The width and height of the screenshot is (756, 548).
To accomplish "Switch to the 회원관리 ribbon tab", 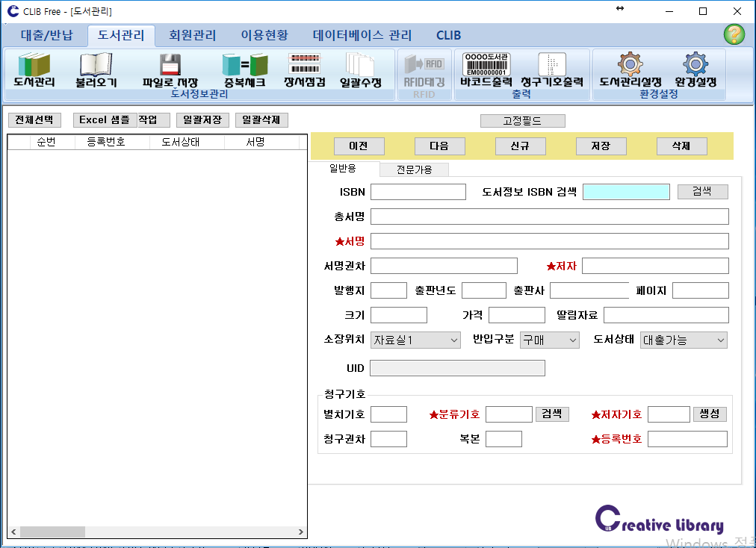I will tap(193, 35).
